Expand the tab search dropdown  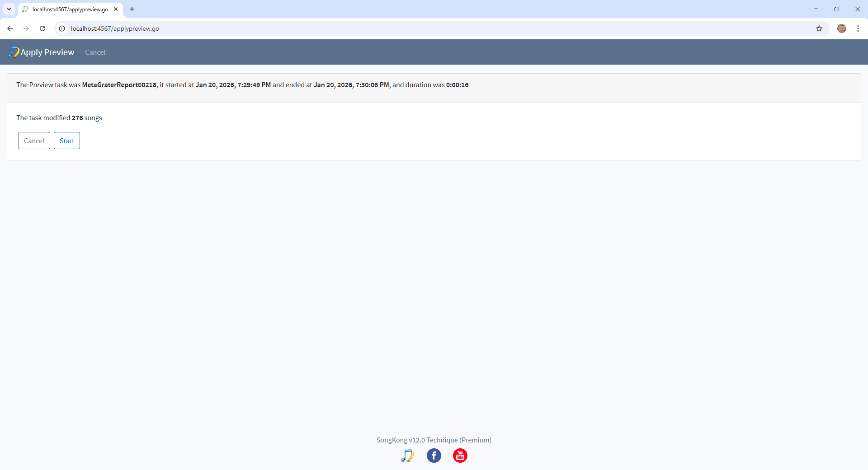click(9, 9)
